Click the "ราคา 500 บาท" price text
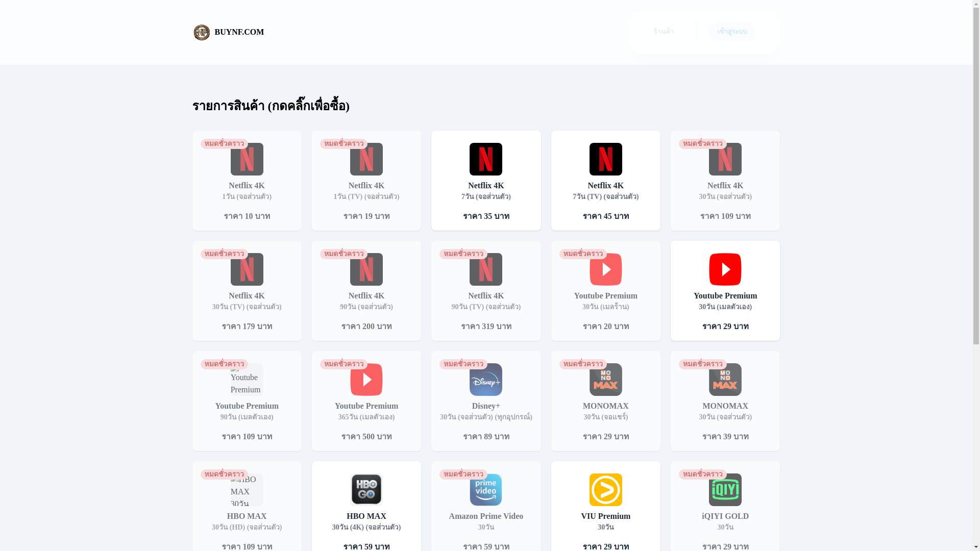 pos(366,437)
